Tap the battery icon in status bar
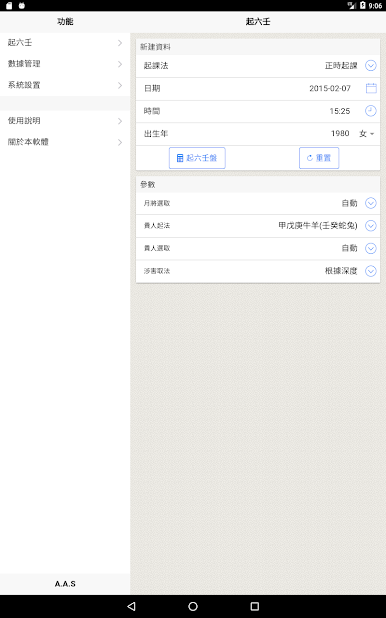 pos(362,6)
